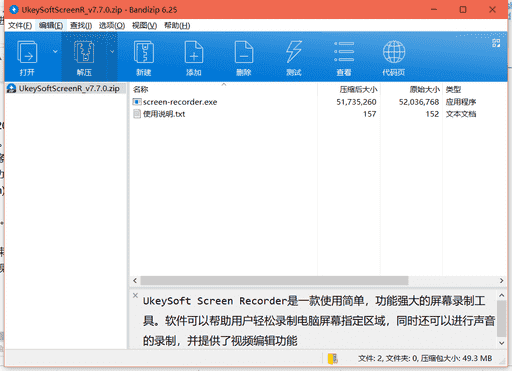The image size is (512, 371).
Task: Click the horizontal scrollbar thumb
Action: 274,281
